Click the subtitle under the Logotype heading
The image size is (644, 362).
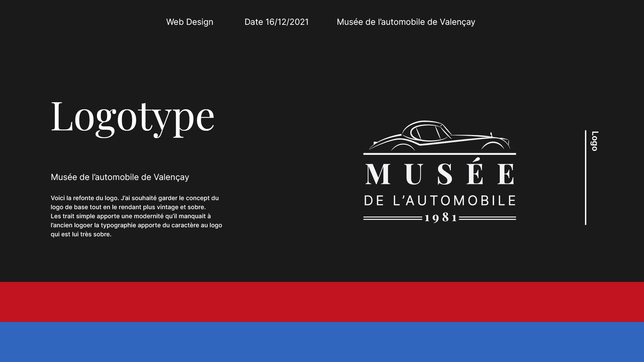tap(120, 177)
